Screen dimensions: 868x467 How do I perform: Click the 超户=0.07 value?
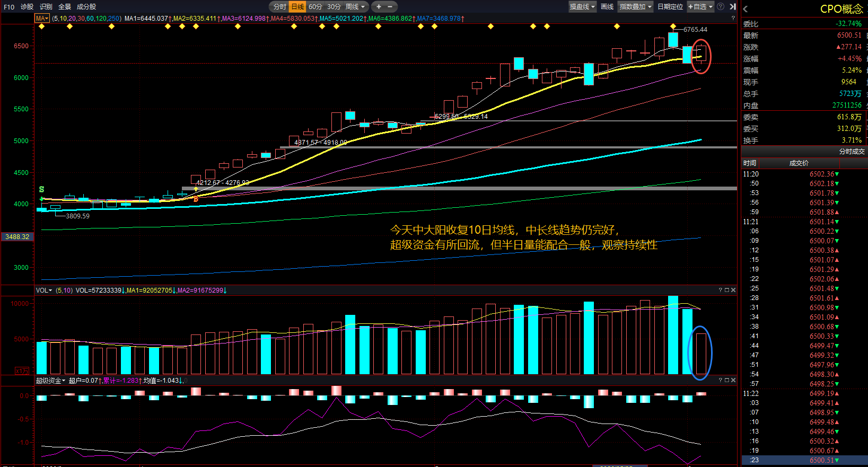click(x=85, y=381)
